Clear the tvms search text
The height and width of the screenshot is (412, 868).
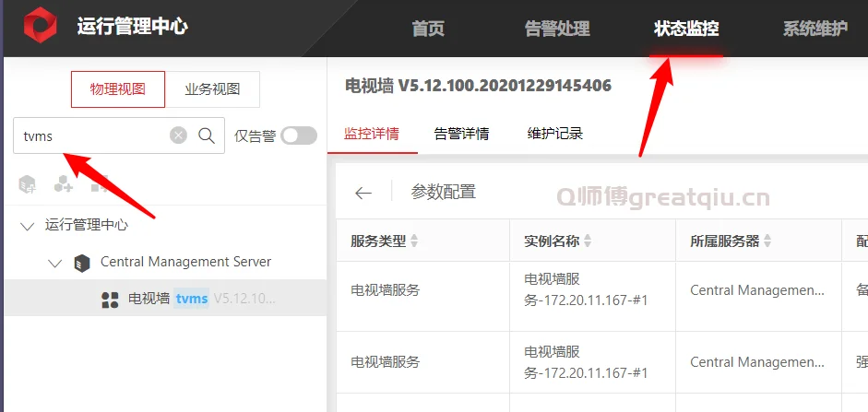point(178,135)
